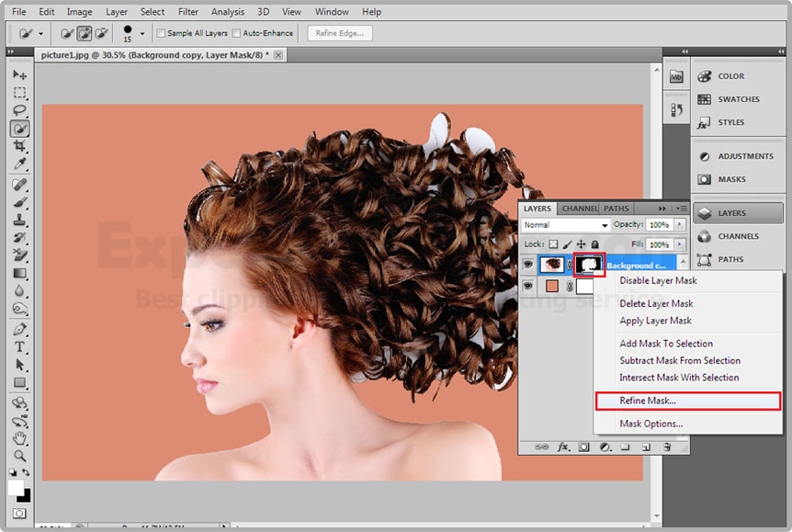Screen dimensions: 792x532
Task: Select the Crop tool
Action: [x=19, y=146]
